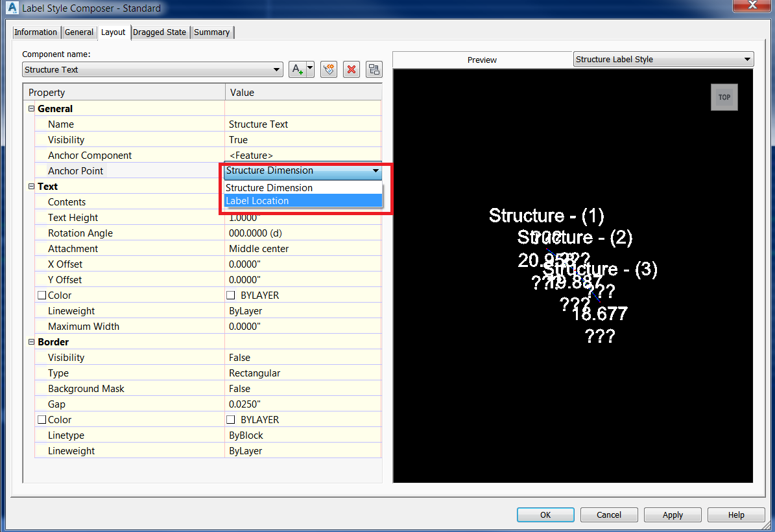Toggle the Border Color property checkbox

click(42, 420)
